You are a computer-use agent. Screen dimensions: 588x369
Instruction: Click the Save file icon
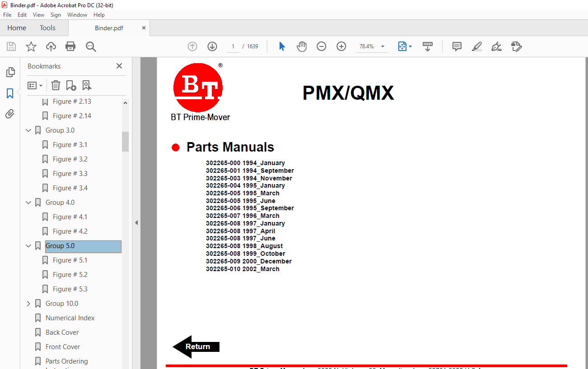click(11, 46)
